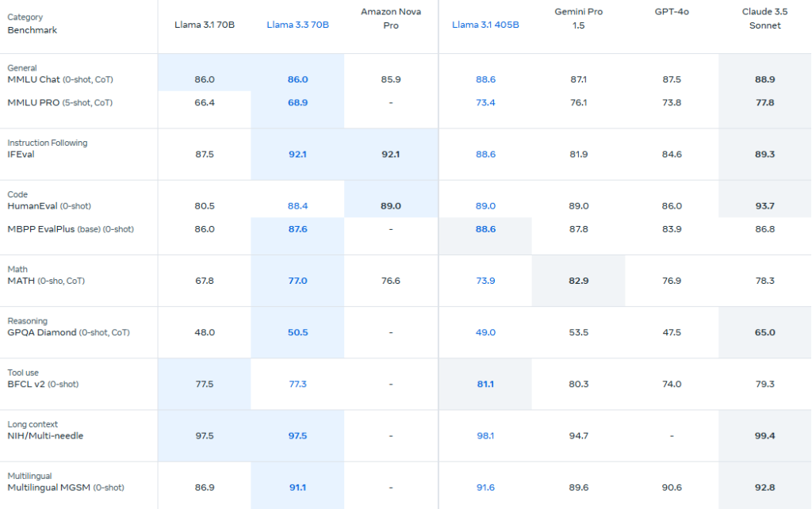
Task: Select the GPT-4o column header
Action: (672, 12)
